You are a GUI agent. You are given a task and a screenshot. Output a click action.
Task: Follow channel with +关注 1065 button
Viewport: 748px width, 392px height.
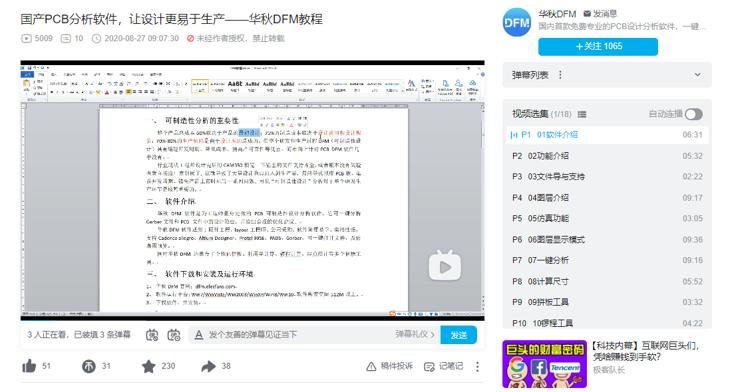[x=598, y=46]
